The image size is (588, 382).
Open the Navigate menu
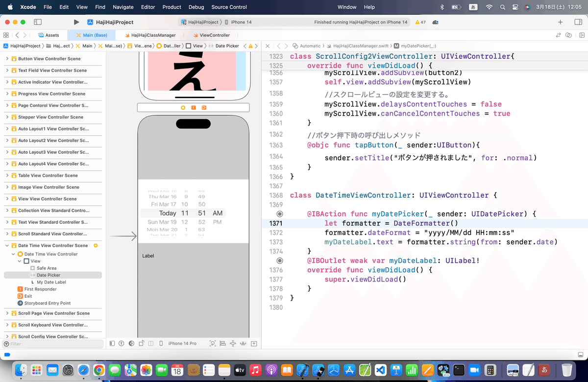point(123,7)
